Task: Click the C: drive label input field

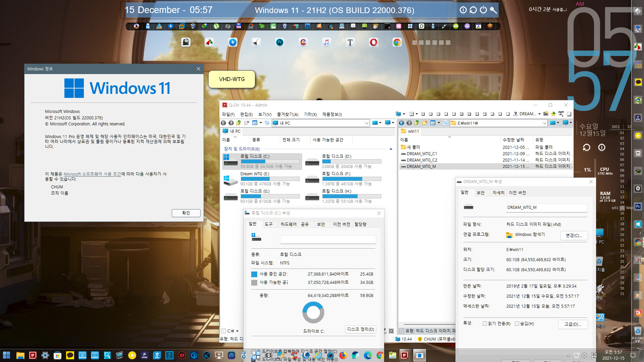Action: pyautogui.click(x=328, y=239)
